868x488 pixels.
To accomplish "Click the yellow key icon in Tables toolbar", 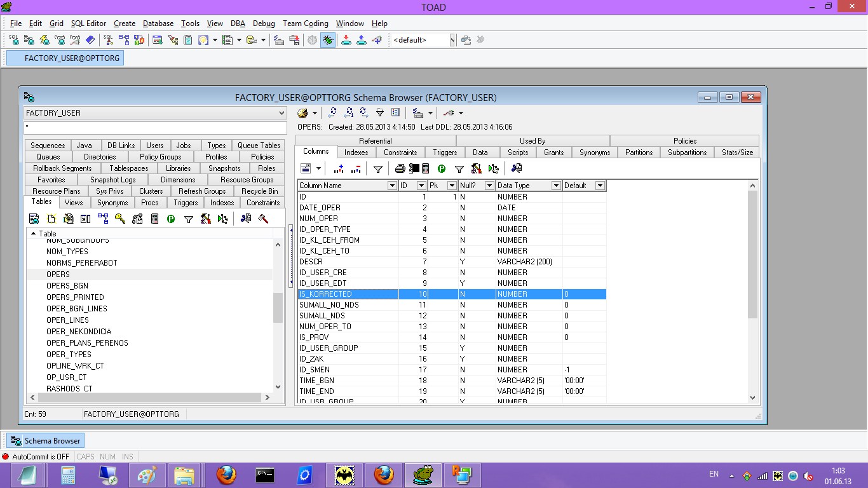I will [x=120, y=219].
